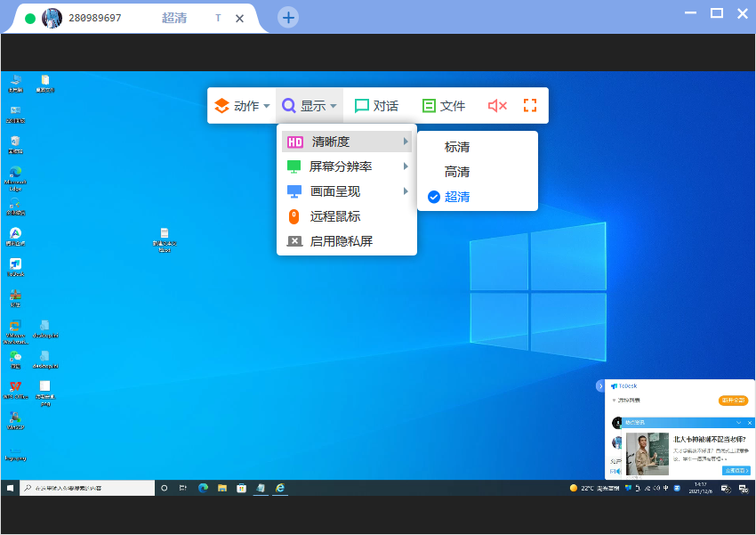Image resolution: width=756 pixels, height=535 pixels.
Task: Click the orange mouse icon
Action: click(x=294, y=216)
